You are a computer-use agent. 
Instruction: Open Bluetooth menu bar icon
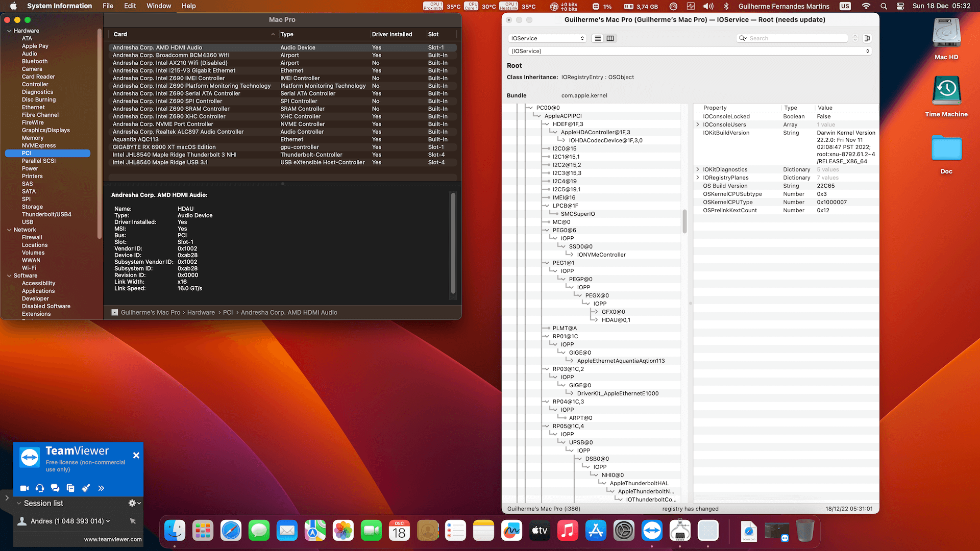coord(726,6)
